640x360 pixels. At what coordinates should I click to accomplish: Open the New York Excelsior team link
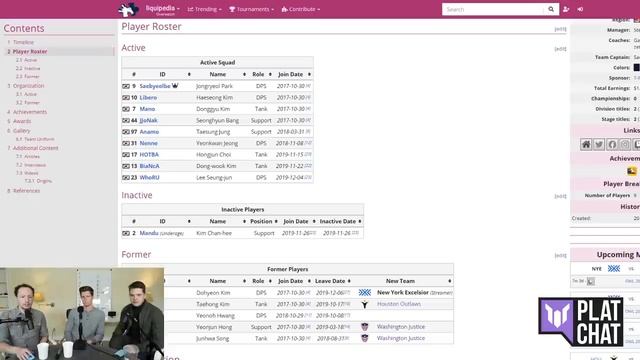403,293
